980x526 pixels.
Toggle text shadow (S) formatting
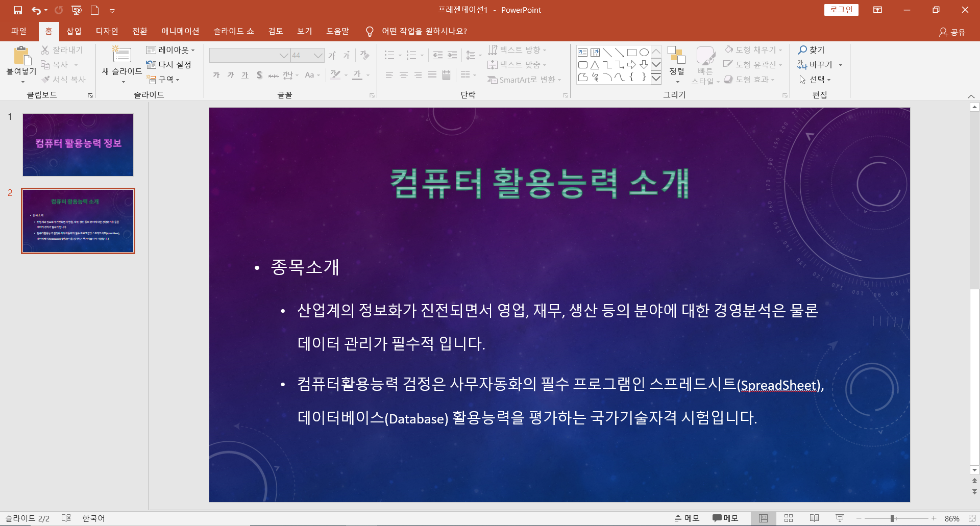[x=259, y=75]
